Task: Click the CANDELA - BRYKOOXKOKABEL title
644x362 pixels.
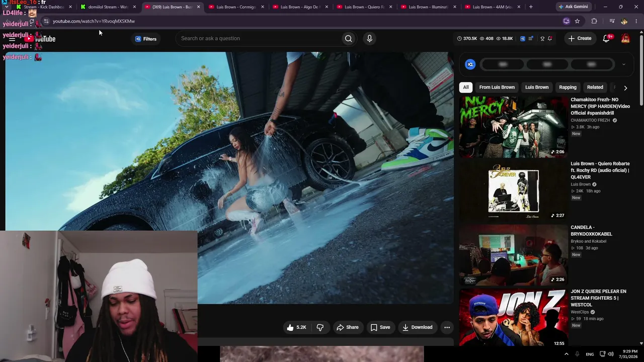Action: (x=591, y=231)
